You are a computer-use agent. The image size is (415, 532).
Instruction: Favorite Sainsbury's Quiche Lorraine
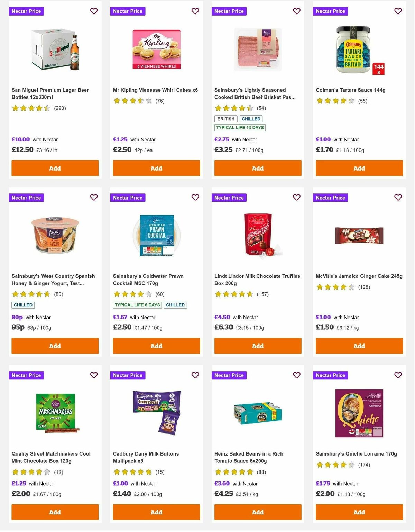pyautogui.click(x=398, y=375)
